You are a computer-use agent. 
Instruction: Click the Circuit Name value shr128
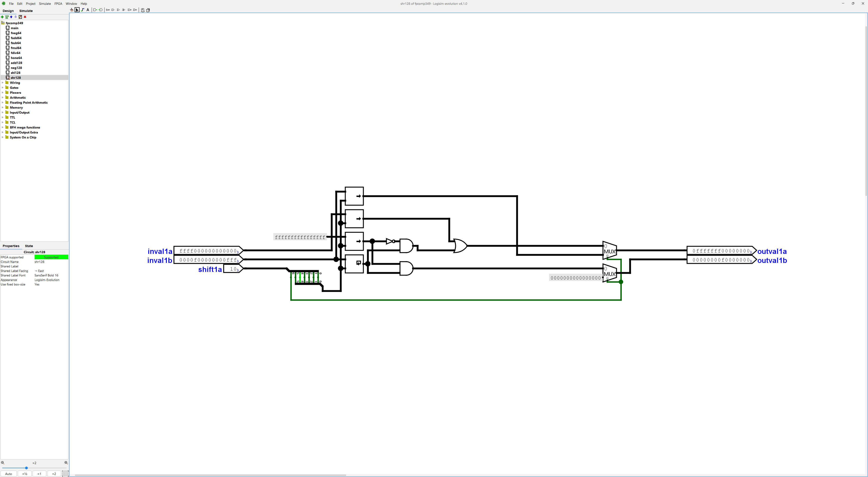pos(51,262)
